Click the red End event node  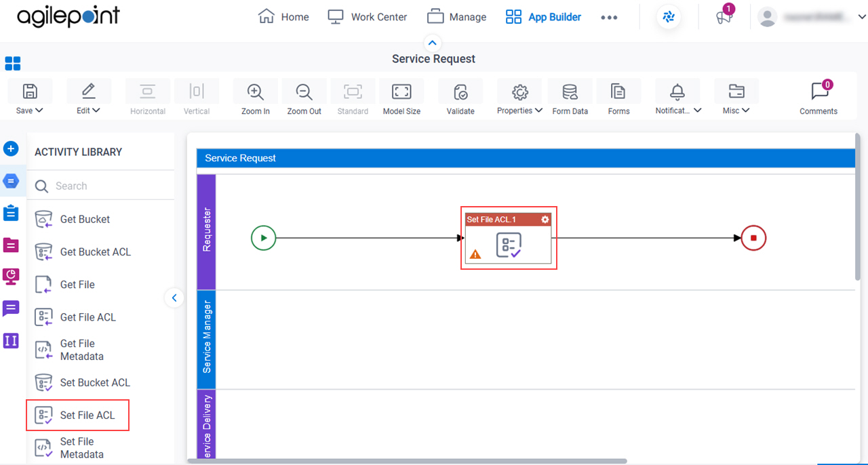(753, 238)
